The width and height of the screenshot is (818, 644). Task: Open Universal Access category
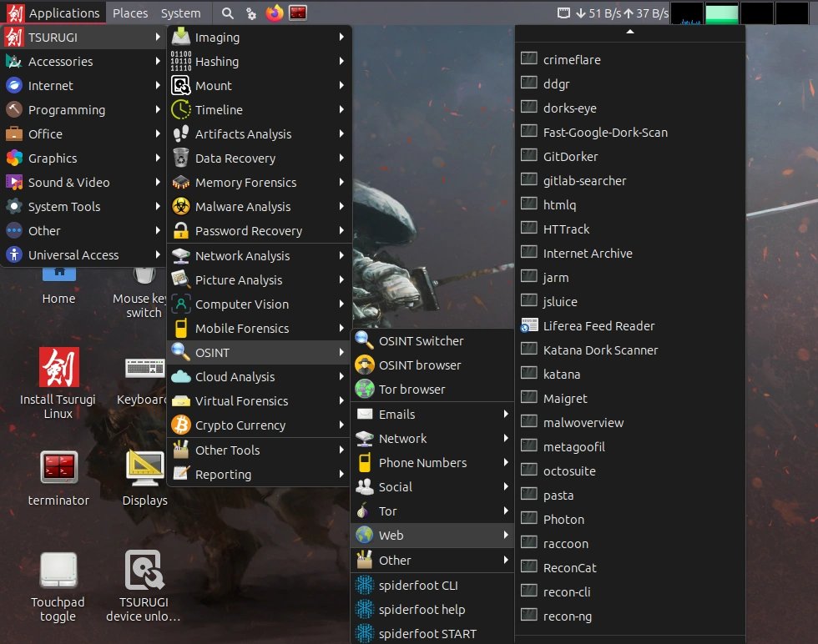83,254
